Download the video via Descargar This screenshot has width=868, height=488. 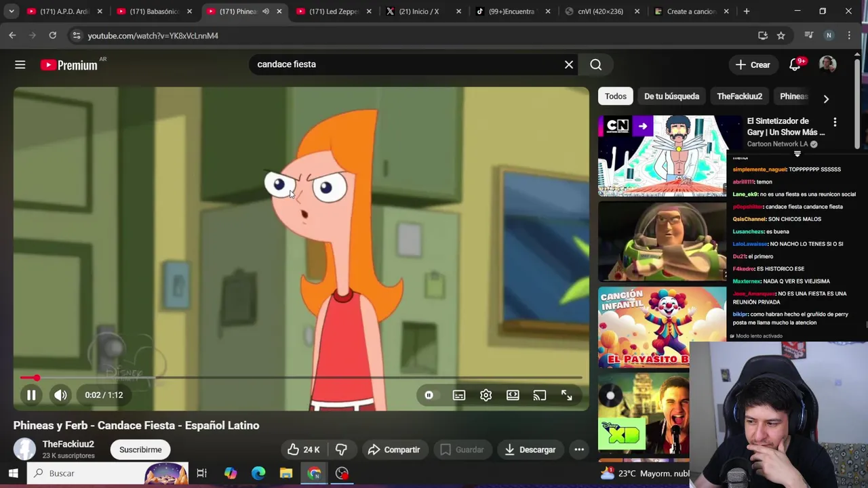click(x=530, y=449)
